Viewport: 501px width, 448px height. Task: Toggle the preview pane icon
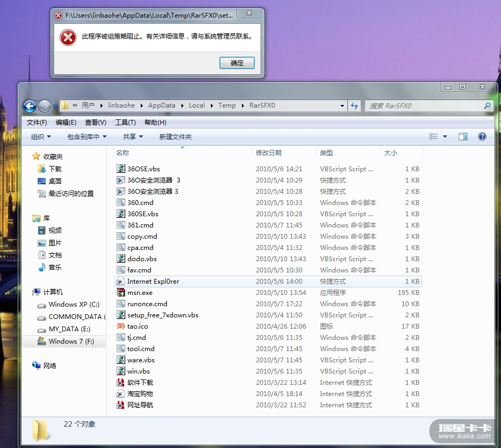pyautogui.click(x=463, y=137)
